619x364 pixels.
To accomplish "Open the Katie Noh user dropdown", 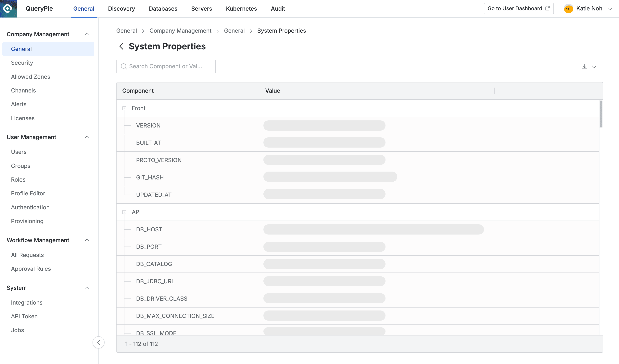I will coord(610,9).
